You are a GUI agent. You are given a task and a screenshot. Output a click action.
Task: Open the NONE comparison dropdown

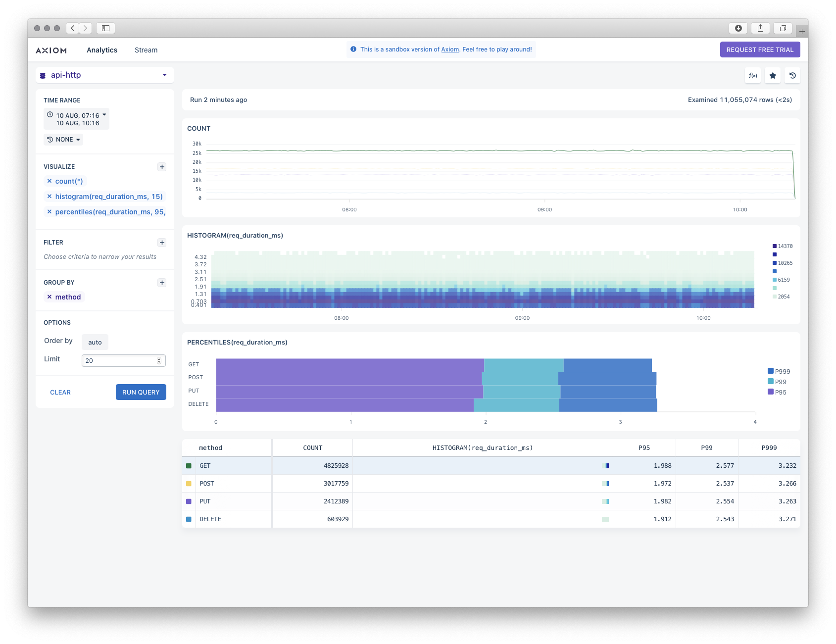[x=63, y=140]
